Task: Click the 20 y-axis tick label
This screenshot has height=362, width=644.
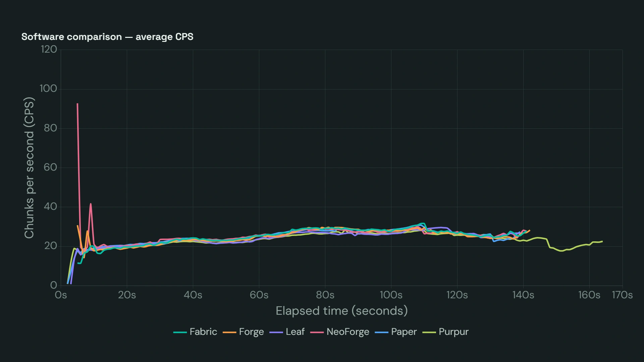Action: click(x=50, y=246)
